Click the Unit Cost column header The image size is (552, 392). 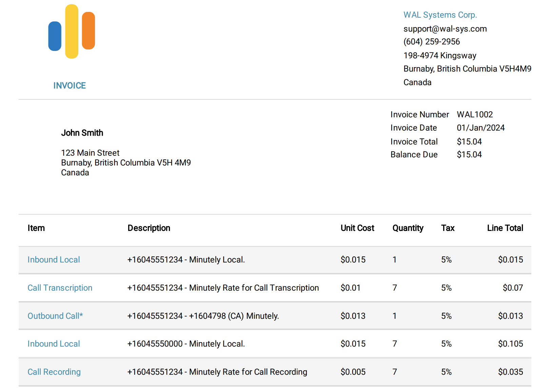point(357,228)
